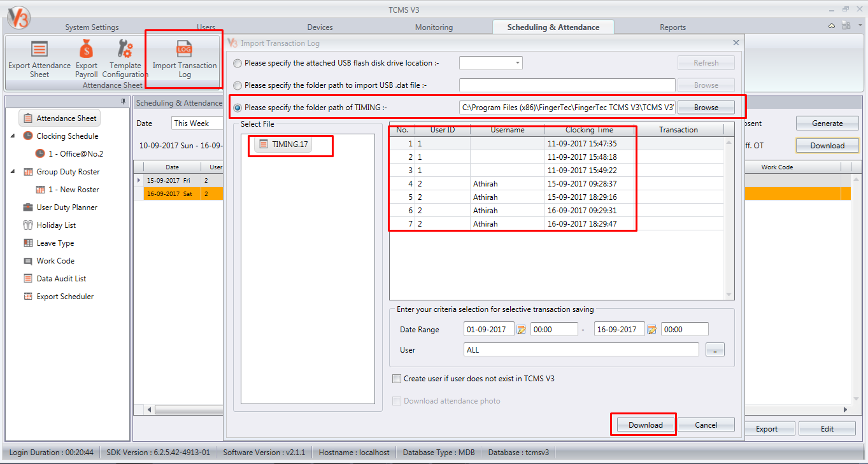
Task: Select the import USB .dat file radio option
Action: pos(238,85)
